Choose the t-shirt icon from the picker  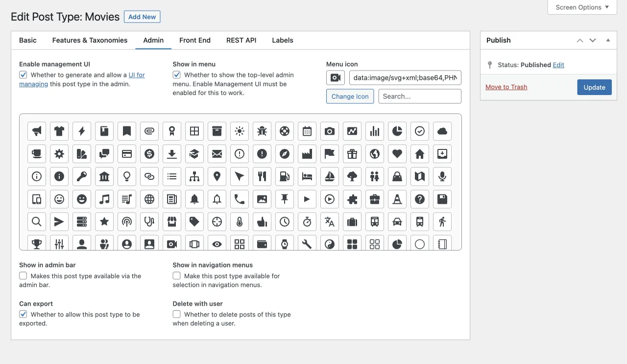pos(59,131)
